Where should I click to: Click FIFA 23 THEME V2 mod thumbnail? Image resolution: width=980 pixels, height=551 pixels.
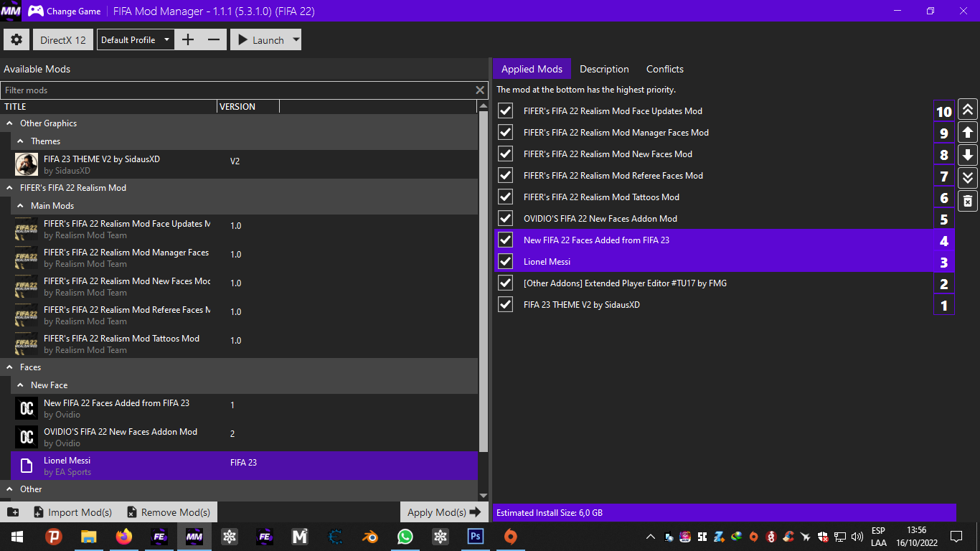tap(27, 164)
